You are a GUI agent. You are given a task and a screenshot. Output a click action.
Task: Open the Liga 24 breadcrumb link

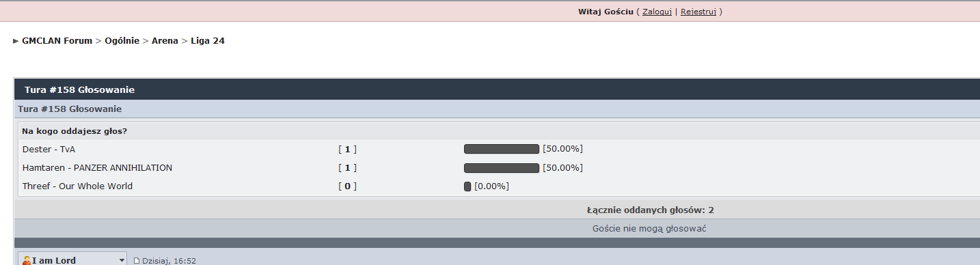tap(208, 41)
